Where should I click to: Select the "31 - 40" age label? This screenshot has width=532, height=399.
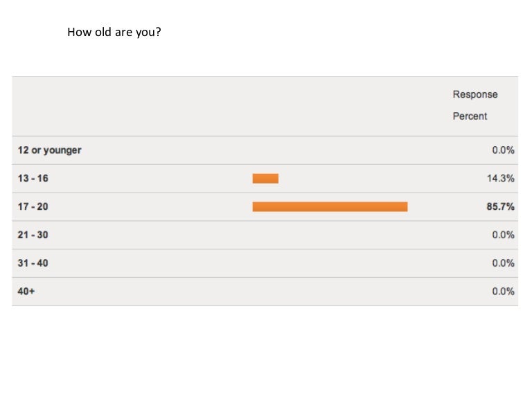(x=33, y=263)
